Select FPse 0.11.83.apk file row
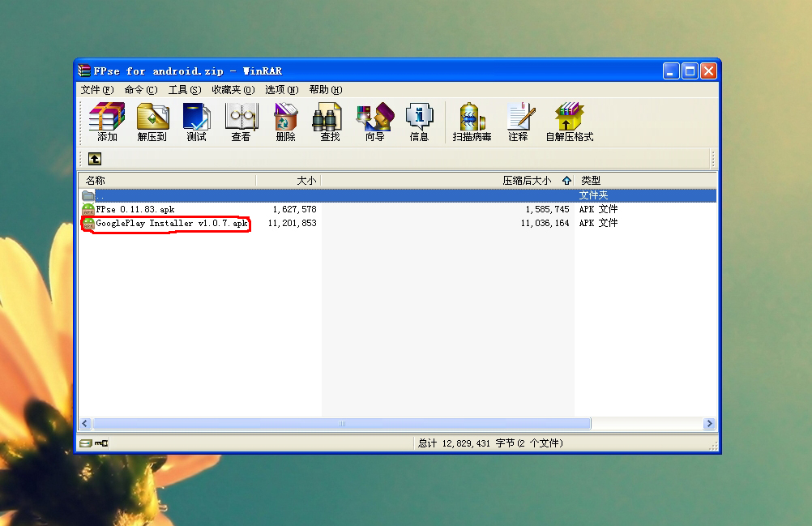 pos(397,209)
